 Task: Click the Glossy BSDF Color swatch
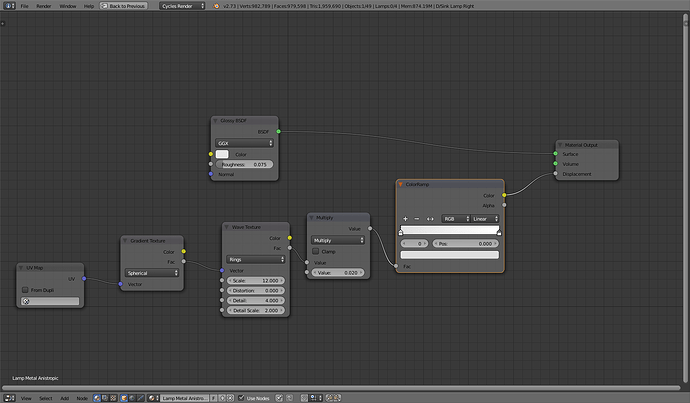pos(222,154)
